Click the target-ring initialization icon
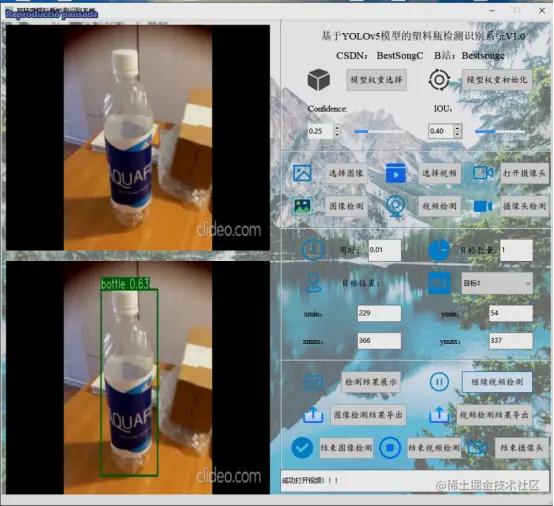 [x=439, y=80]
